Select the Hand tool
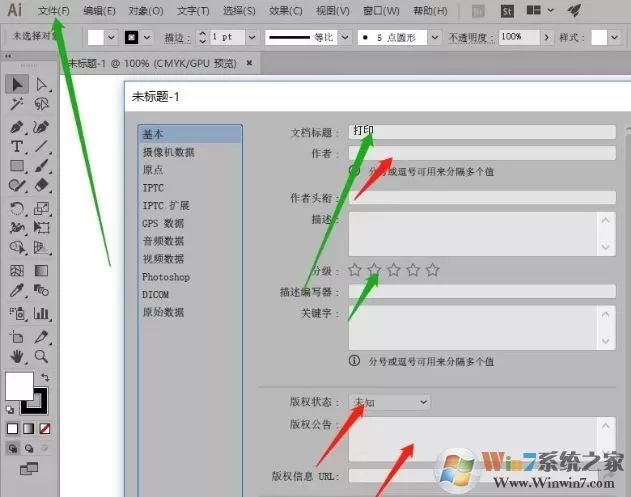Viewport: 631px width, 497px height. (x=16, y=356)
